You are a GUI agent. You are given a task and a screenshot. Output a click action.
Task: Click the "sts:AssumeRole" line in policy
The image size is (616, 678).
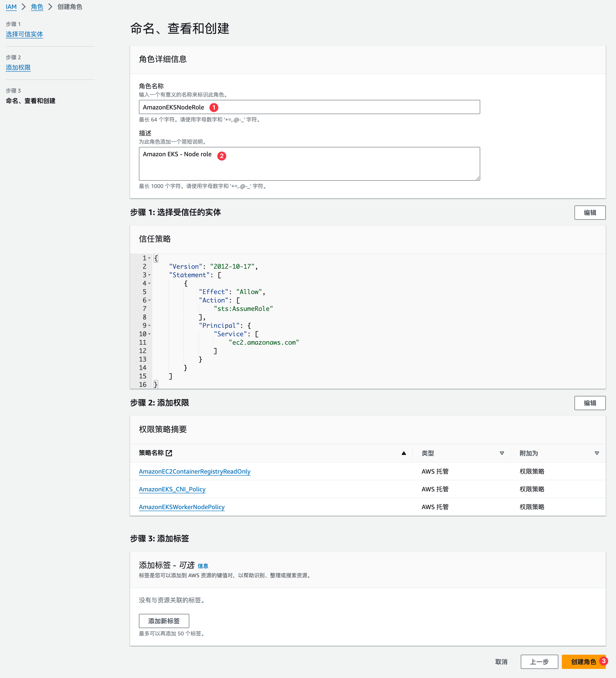(243, 309)
